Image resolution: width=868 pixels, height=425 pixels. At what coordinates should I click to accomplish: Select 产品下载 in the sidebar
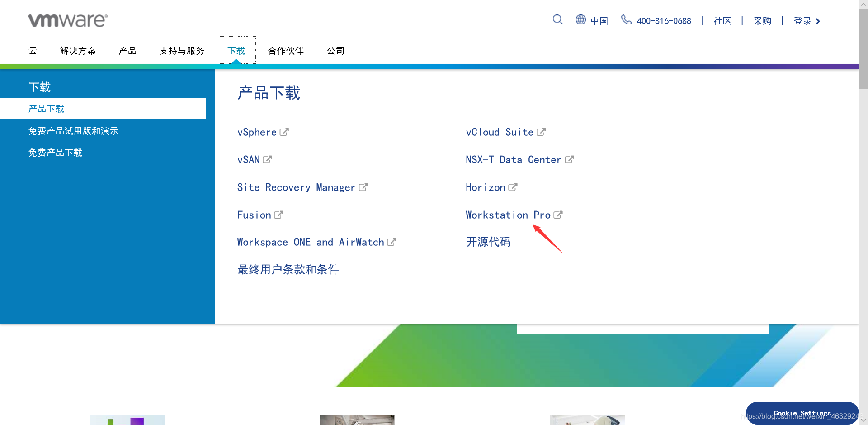(103, 109)
